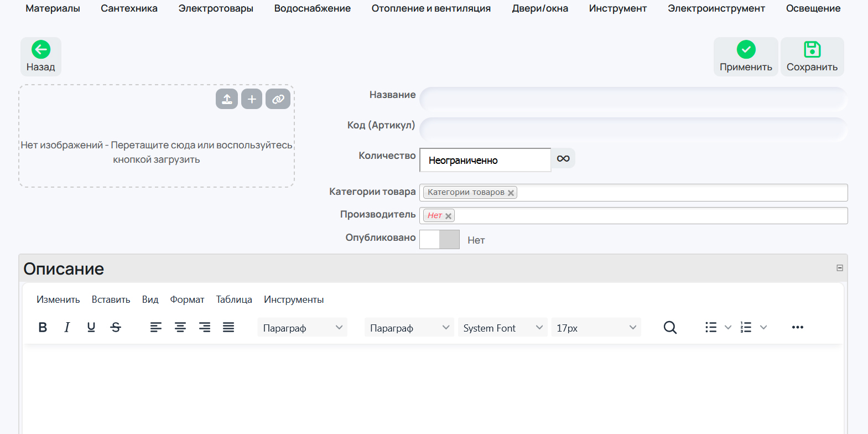
Task: Click the more options ellipsis in toolbar
Action: [x=797, y=327]
